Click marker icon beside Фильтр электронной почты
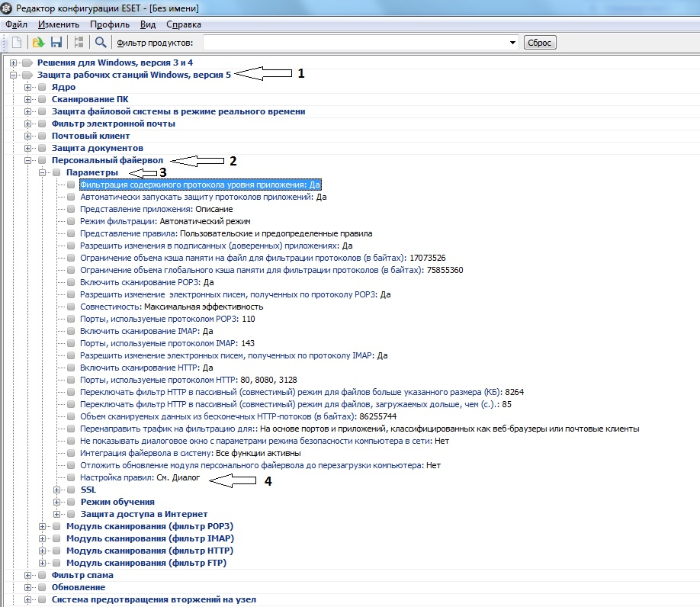 pyautogui.click(x=42, y=124)
